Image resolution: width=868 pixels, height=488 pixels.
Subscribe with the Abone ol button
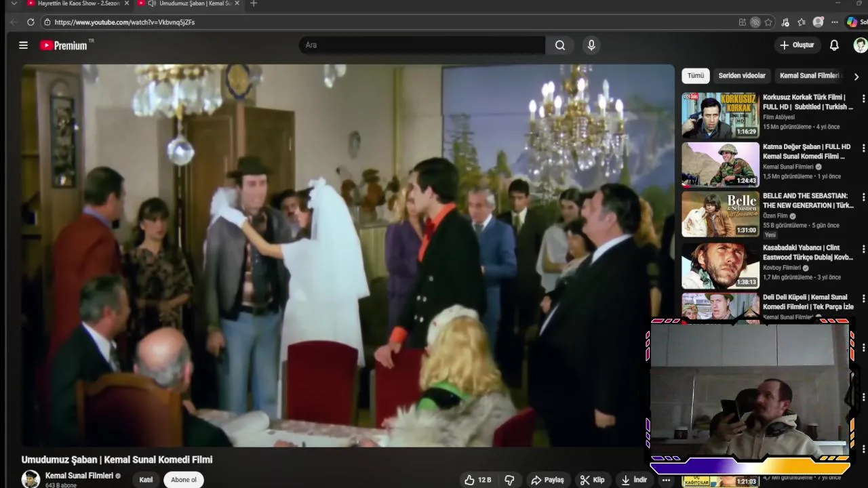[x=184, y=480]
